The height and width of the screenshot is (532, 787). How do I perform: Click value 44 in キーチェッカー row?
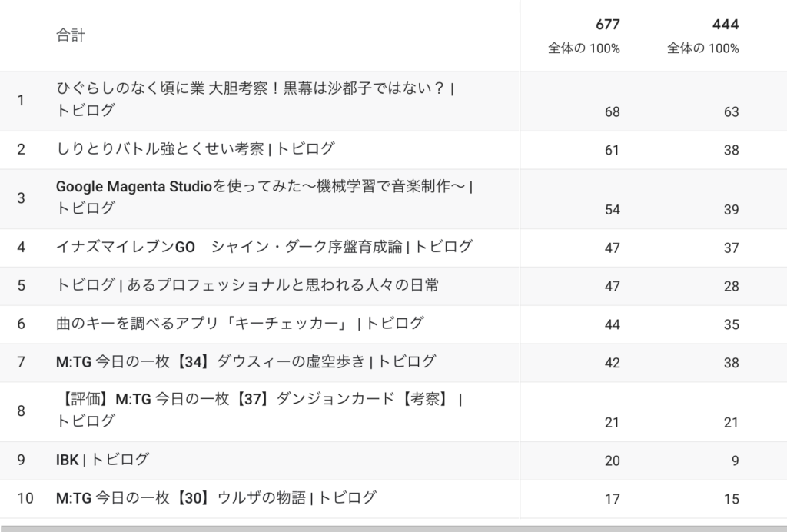pos(612,324)
